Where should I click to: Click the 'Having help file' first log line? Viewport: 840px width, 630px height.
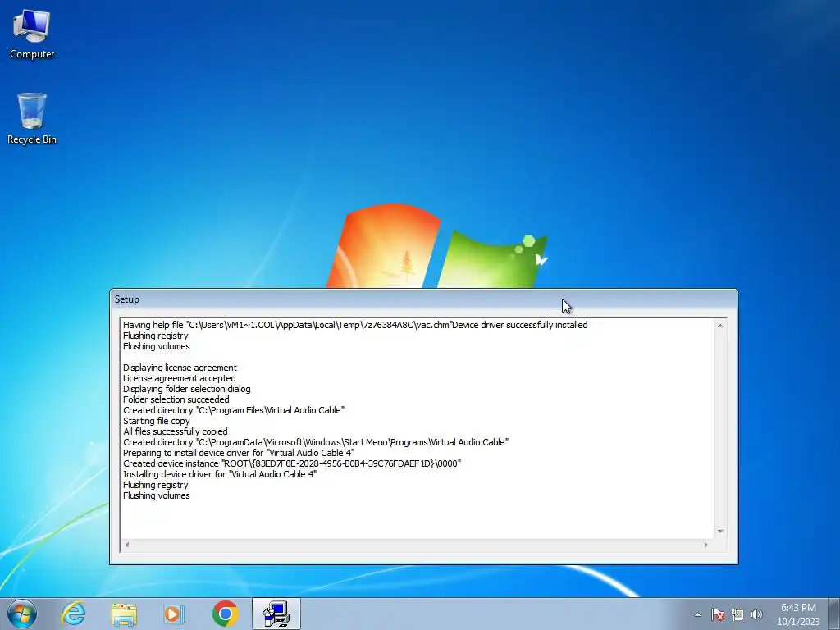click(356, 325)
